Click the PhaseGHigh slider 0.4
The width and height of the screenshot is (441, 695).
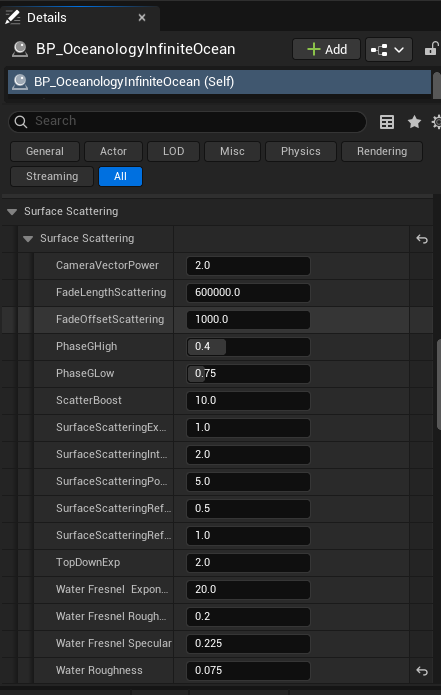[x=248, y=347]
